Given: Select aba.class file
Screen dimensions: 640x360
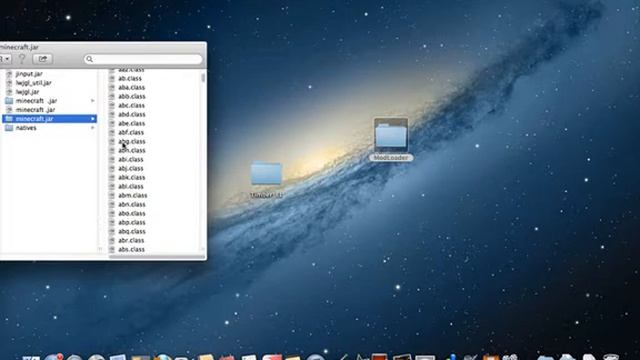Looking at the screenshot, I should 131,87.
